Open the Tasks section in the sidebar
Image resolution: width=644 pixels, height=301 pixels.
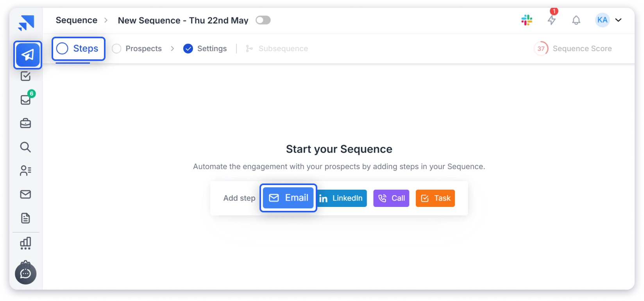coord(25,76)
